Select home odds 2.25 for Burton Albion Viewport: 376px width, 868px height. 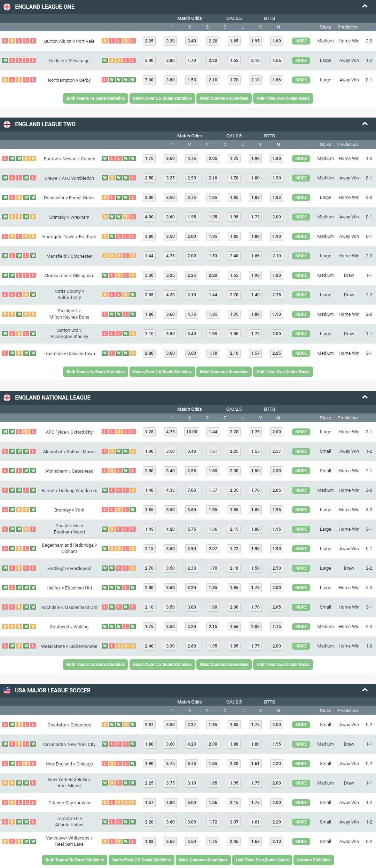tap(149, 41)
